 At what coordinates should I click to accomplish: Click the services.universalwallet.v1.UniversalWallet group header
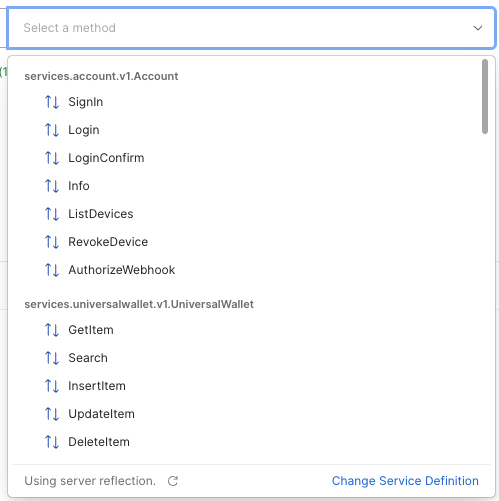(139, 304)
